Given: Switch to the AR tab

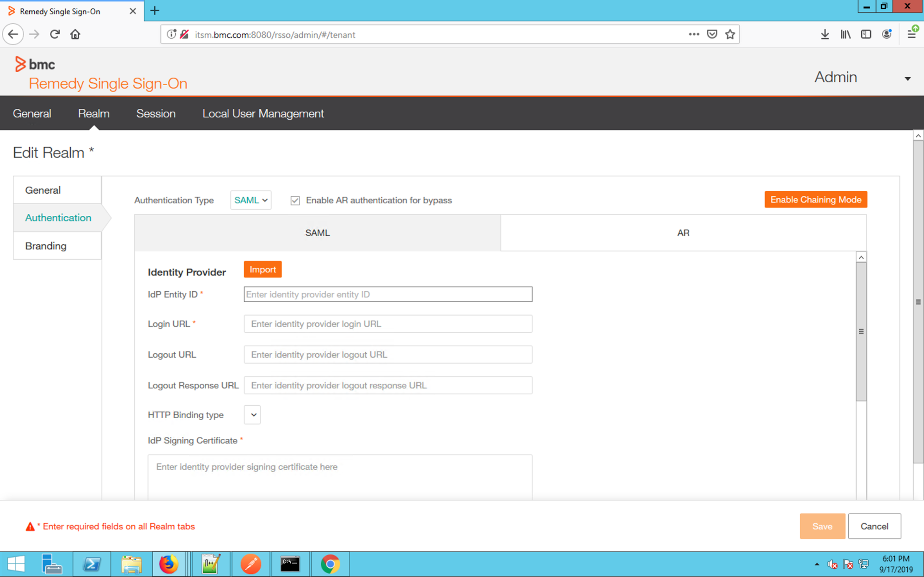Looking at the screenshot, I should (683, 233).
